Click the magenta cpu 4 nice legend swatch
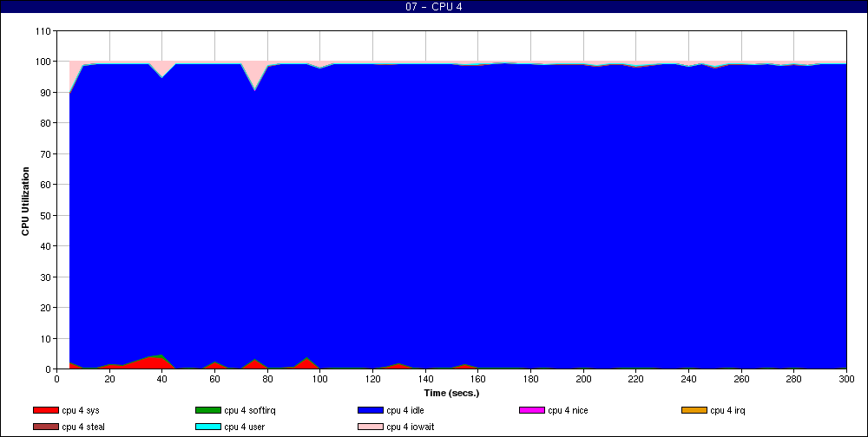Screen dimensions: 868x437 pos(532,410)
